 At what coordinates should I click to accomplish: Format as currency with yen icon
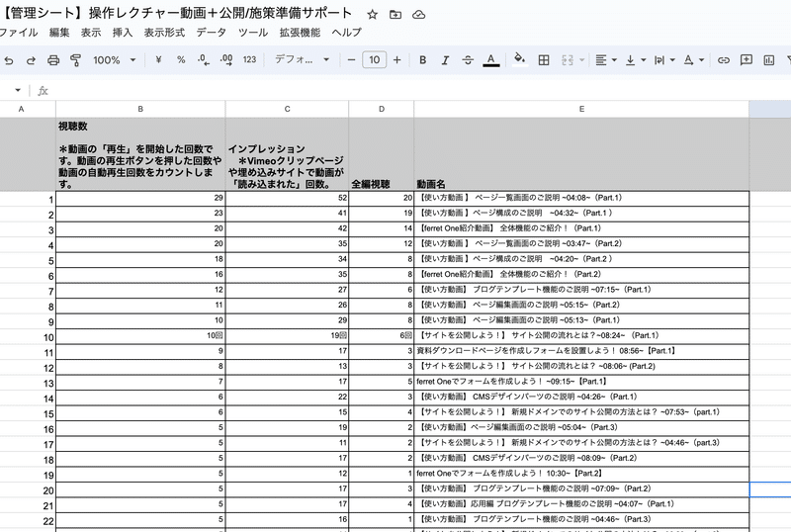tap(158, 59)
